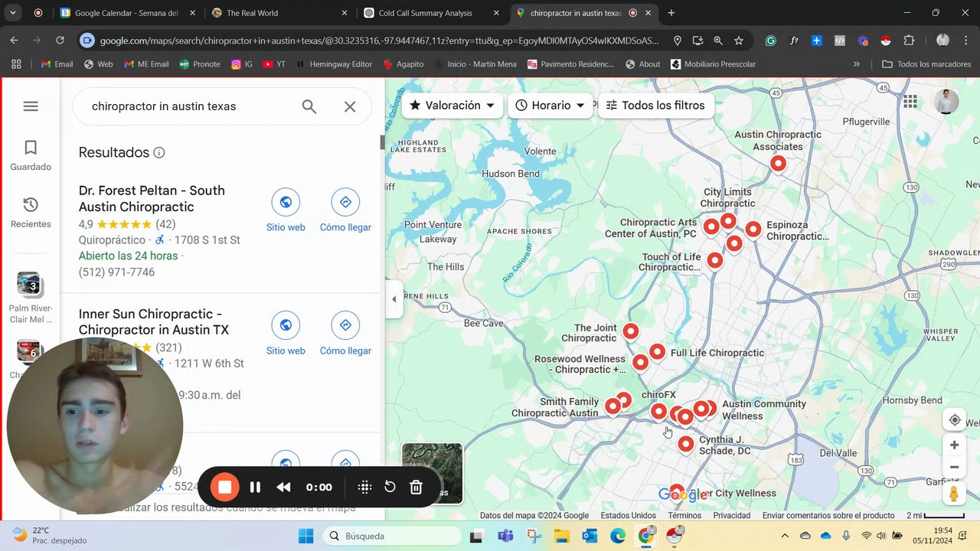Open the Horario hours filter dropdown
Screen dimensions: 980x551
pyautogui.click(x=550, y=106)
